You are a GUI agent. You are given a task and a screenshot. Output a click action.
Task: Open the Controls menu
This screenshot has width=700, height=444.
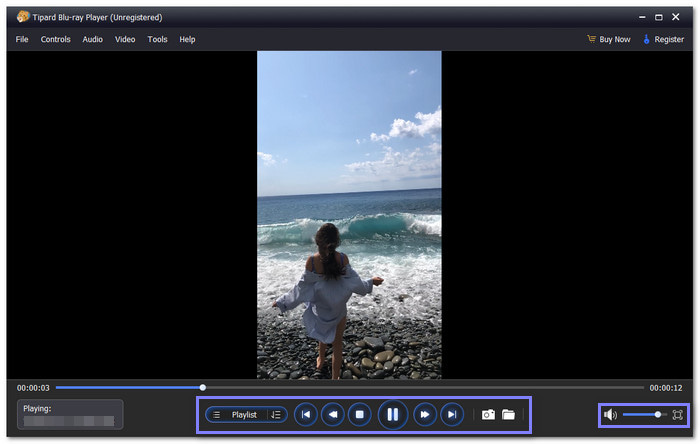point(55,39)
